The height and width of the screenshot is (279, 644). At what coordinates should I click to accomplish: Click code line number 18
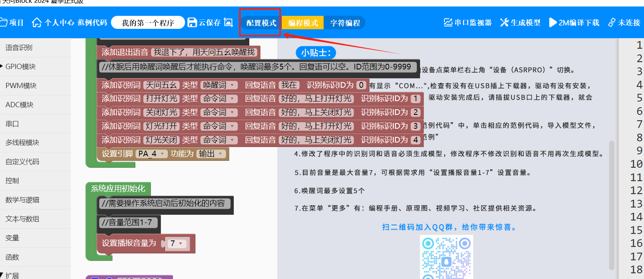click(636, 270)
